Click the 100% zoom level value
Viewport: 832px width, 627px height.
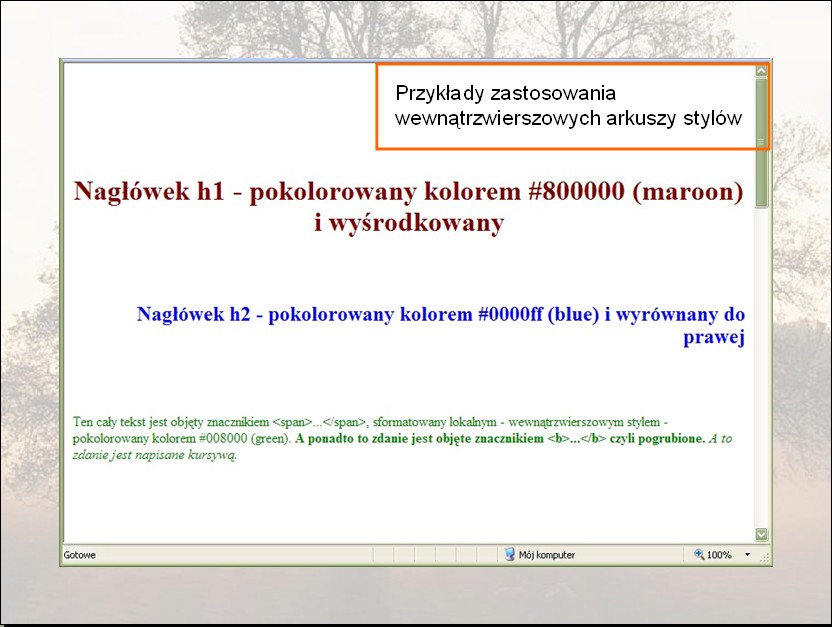point(719,555)
